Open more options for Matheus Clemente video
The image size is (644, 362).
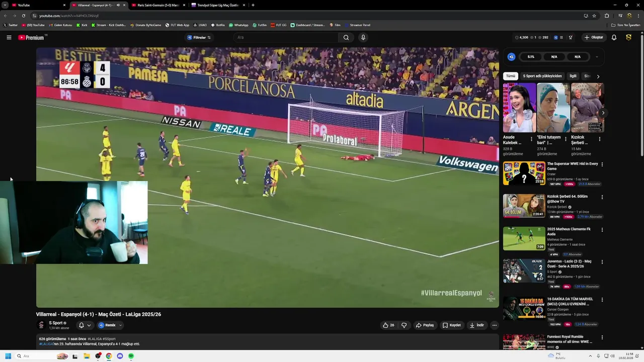click(602, 230)
